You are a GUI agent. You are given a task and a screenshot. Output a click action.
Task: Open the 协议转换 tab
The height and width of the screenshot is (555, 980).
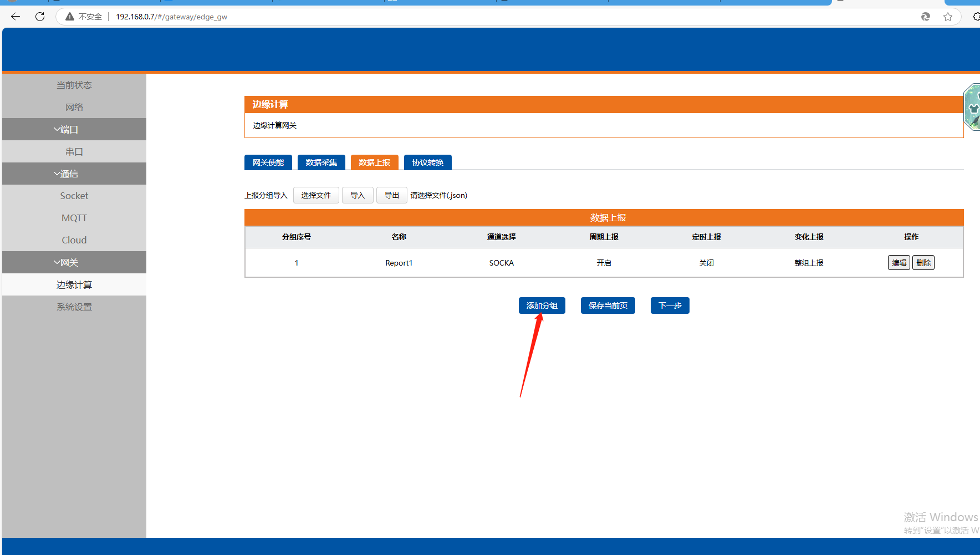click(427, 162)
